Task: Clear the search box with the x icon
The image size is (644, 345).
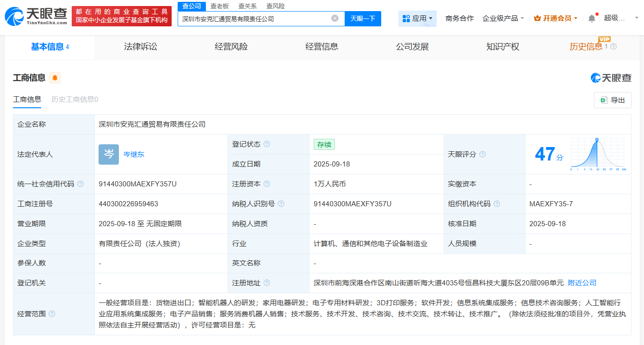Action: click(x=335, y=18)
